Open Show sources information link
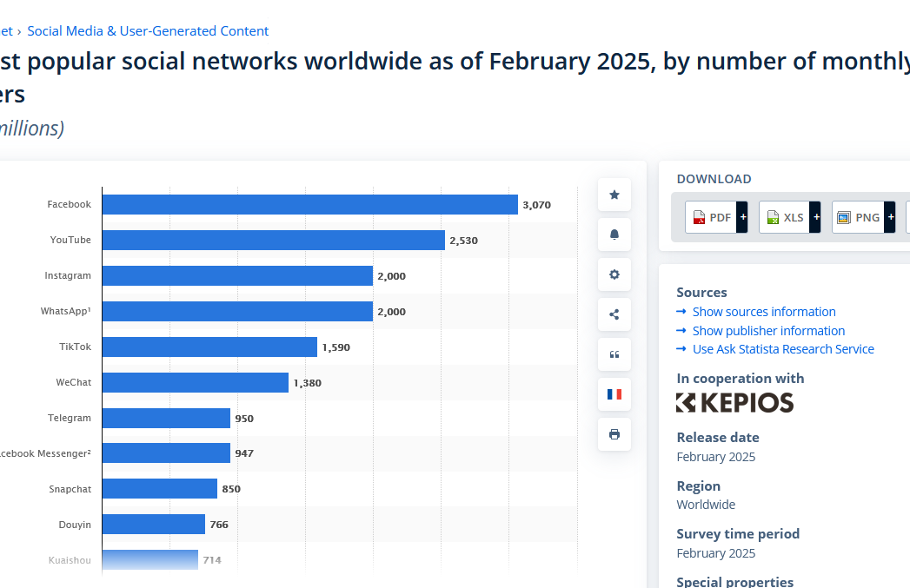The image size is (910, 588). (x=764, y=312)
